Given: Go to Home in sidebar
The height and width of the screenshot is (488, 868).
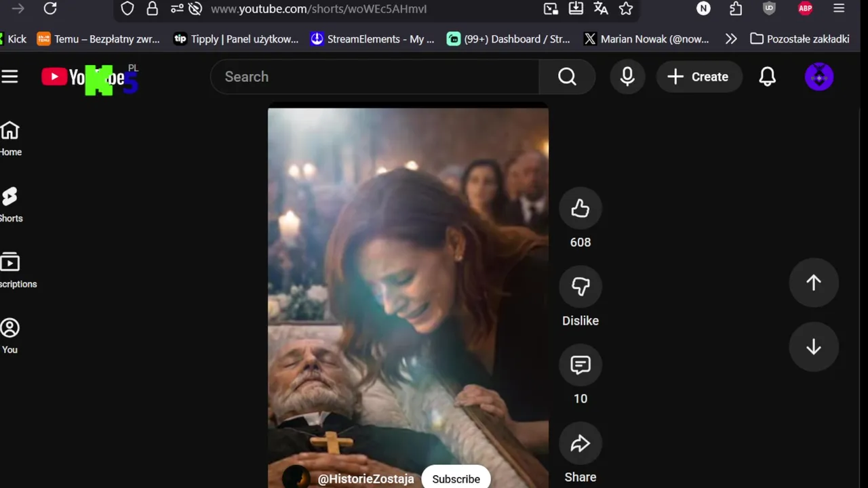Looking at the screenshot, I should click(11, 138).
